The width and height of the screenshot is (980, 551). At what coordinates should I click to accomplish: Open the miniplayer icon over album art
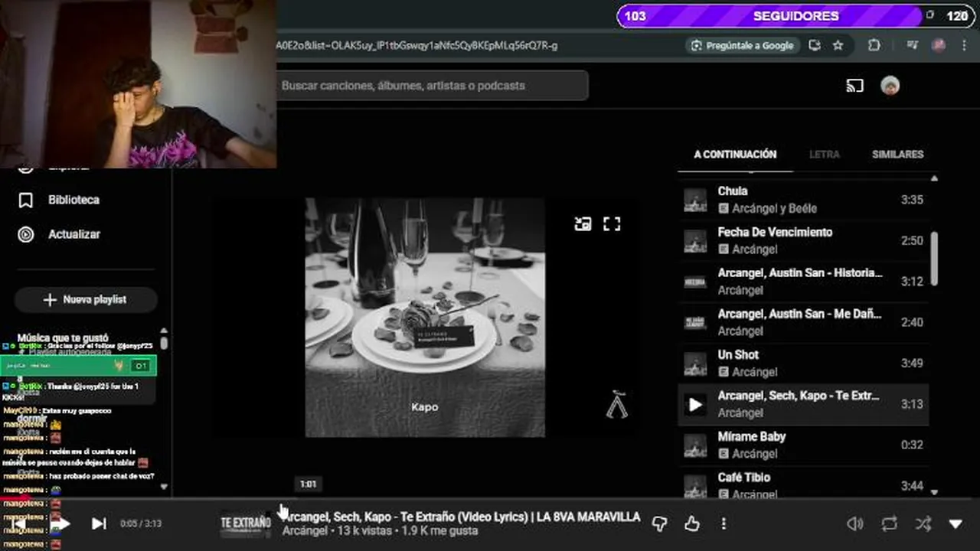click(x=583, y=223)
